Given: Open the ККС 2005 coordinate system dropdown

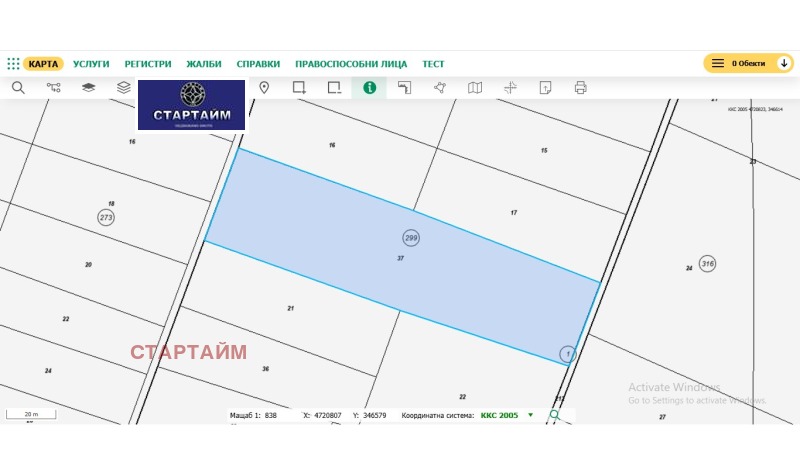Looking at the screenshot, I should tap(507, 415).
